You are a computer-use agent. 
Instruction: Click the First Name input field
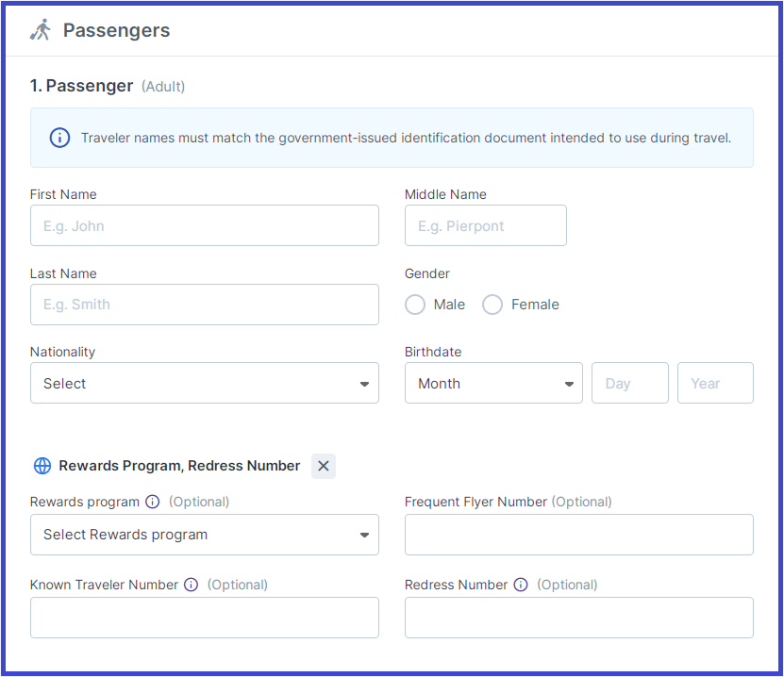[204, 225]
